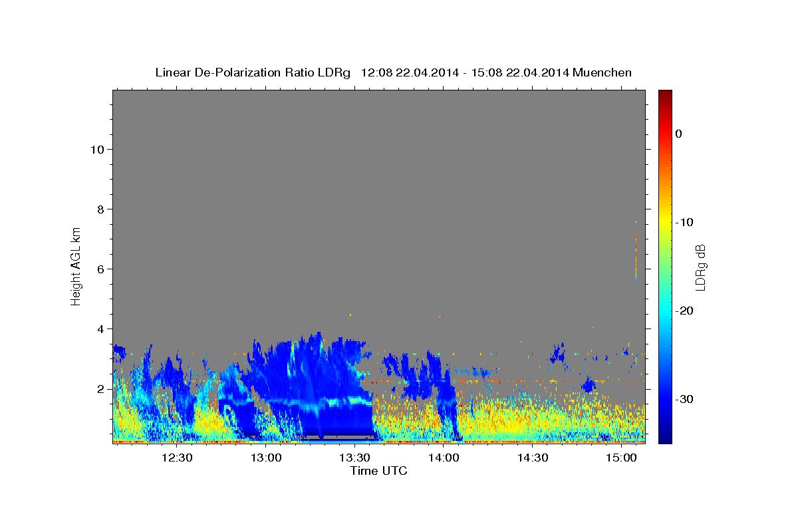
Task: Click the 14:30 time tick label
Action: 532,458
